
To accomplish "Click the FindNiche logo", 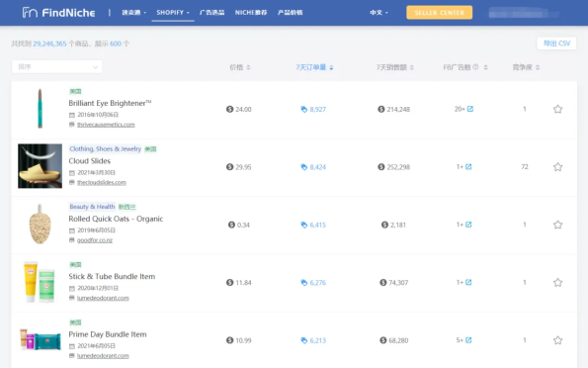I will point(58,13).
